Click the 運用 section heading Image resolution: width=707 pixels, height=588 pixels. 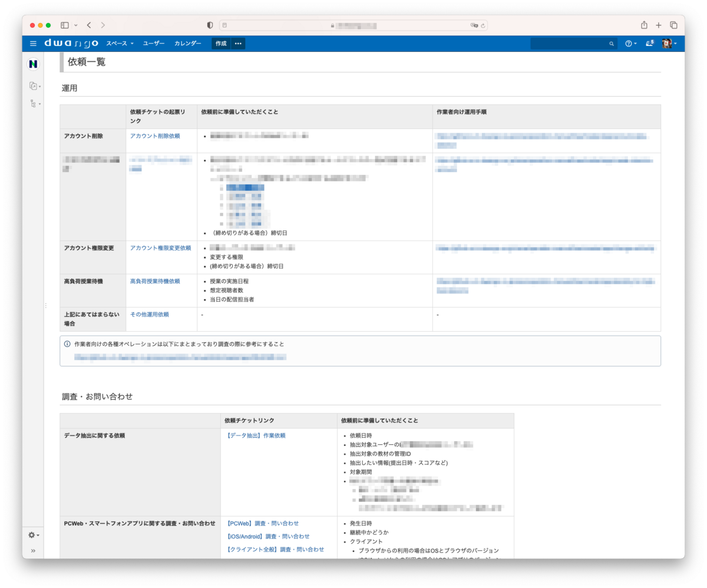[x=70, y=88]
